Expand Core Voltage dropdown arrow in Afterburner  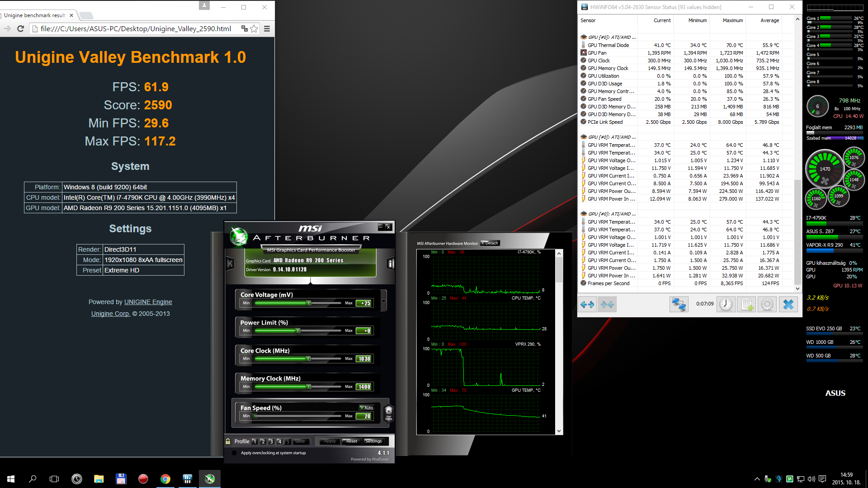coord(383,301)
